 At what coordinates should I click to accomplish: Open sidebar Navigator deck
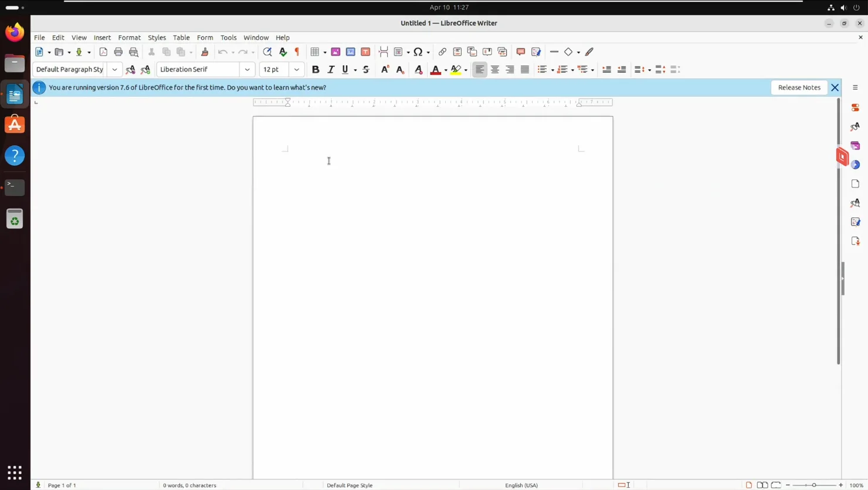(855, 165)
